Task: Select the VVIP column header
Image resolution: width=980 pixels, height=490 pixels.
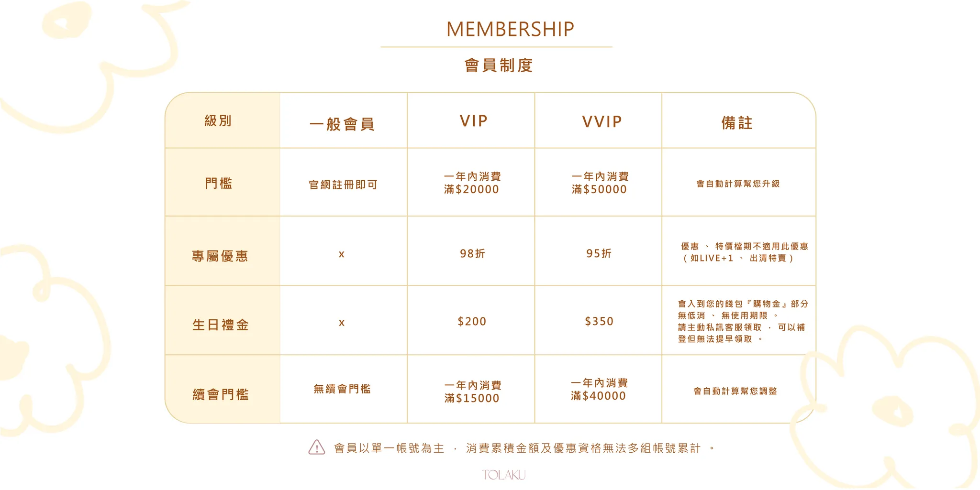Action: (602, 122)
